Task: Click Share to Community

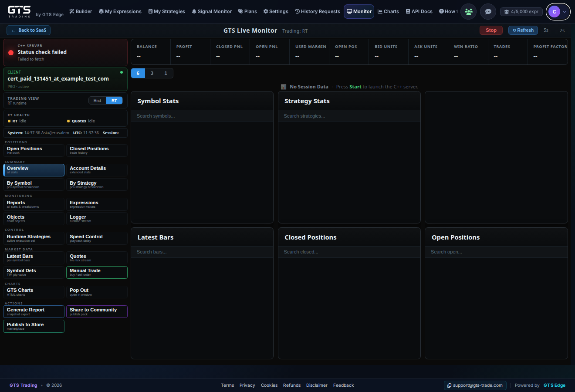Action: (x=97, y=311)
